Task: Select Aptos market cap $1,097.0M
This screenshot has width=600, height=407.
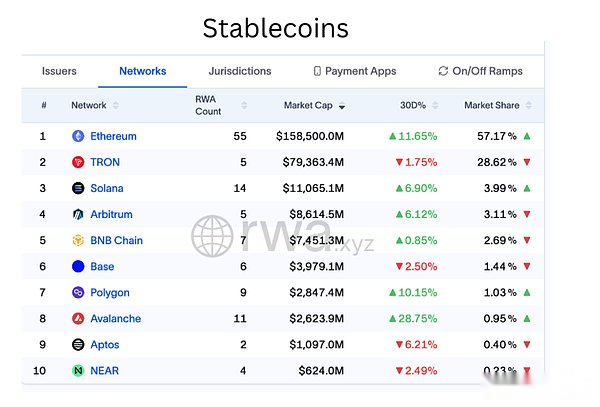Action: point(316,345)
